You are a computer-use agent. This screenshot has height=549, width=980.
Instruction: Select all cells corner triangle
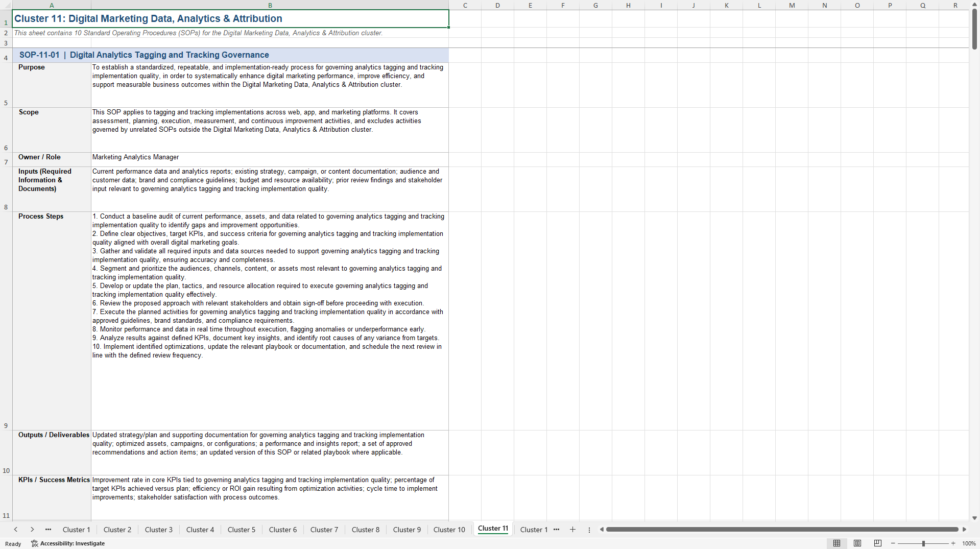pyautogui.click(x=6, y=5)
